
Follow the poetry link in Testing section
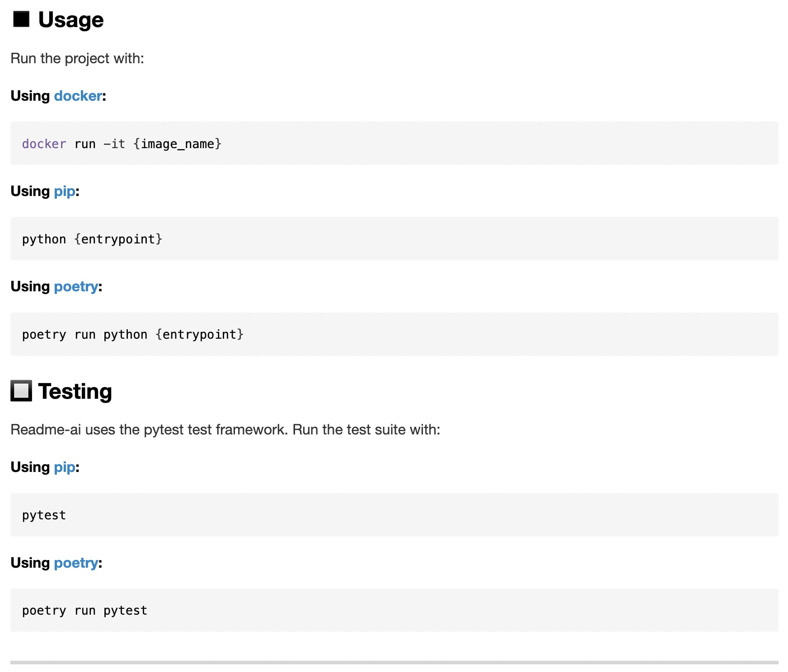[76, 563]
